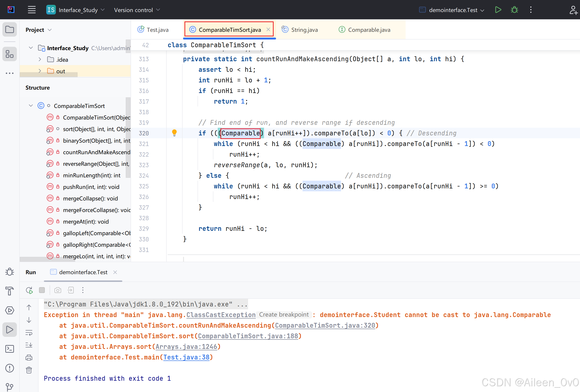Select minRunLength(int): int in Structure

[x=92, y=175]
